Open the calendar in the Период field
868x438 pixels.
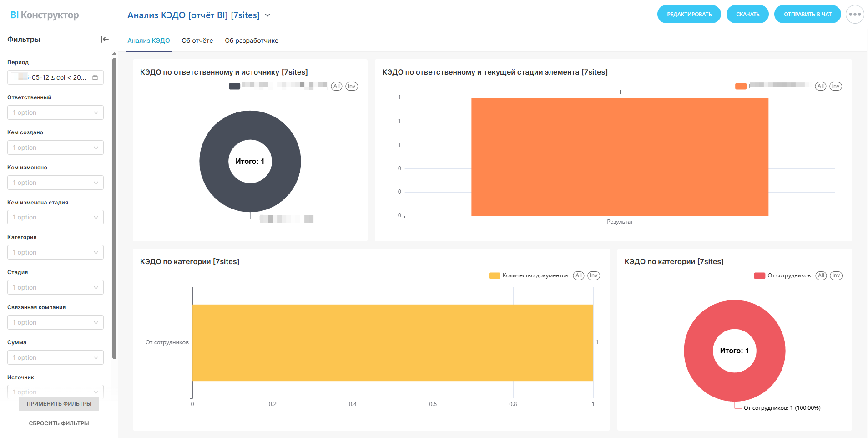pyautogui.click(x=95, y=77)
